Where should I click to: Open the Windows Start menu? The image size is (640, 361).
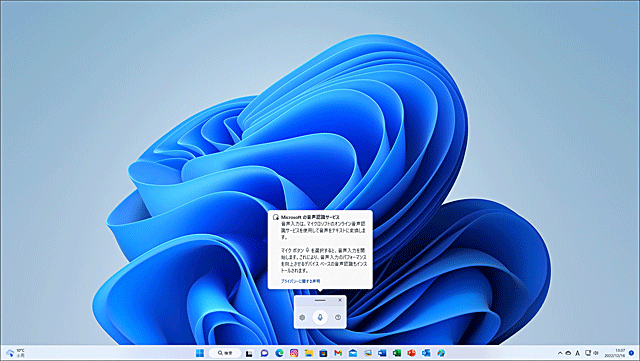[x=200, y=353]
